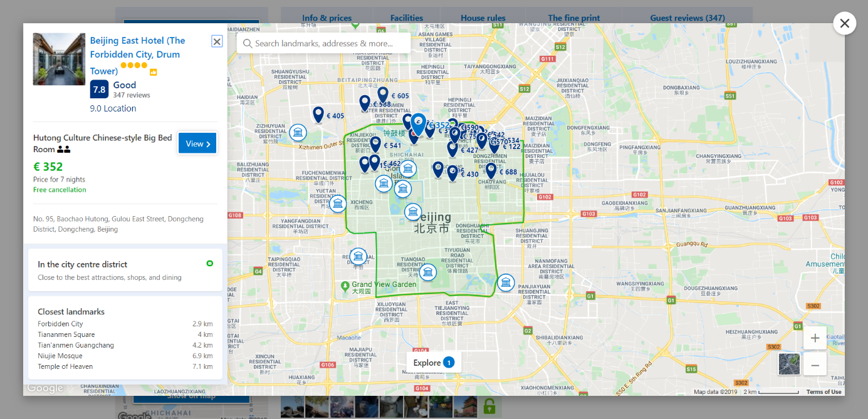The height and width of the screenshot is (419, 868).
Task: Select Temple of Heaven in closest landmarks
Action: coord(65,366)
